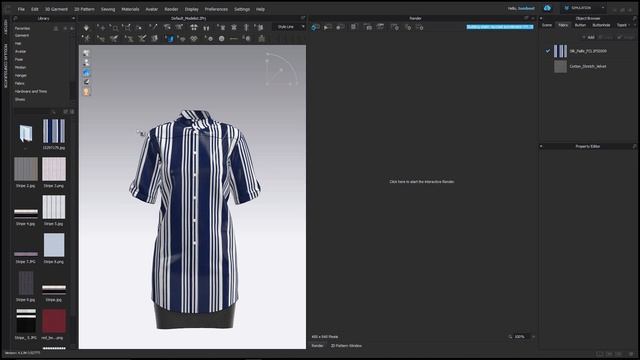Collapse the Property Editor panel arrow

(x=541, y=146)
